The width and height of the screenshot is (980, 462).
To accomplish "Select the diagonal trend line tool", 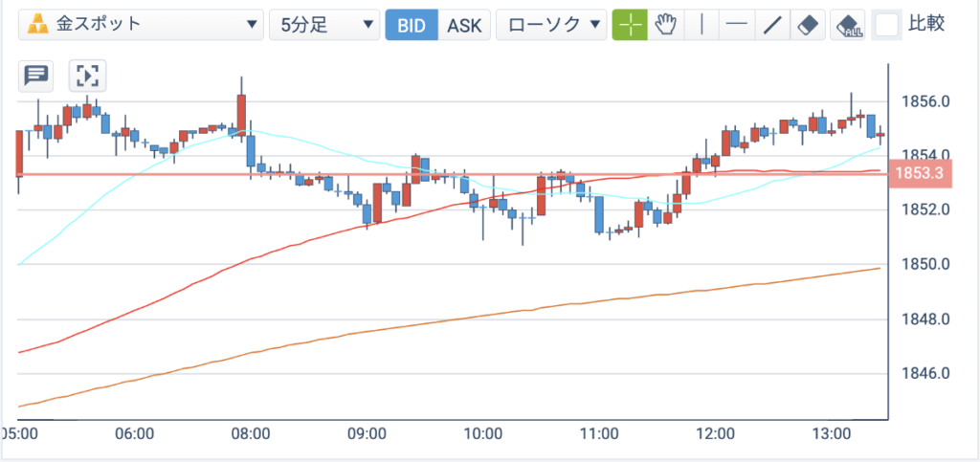I will 773,25.
